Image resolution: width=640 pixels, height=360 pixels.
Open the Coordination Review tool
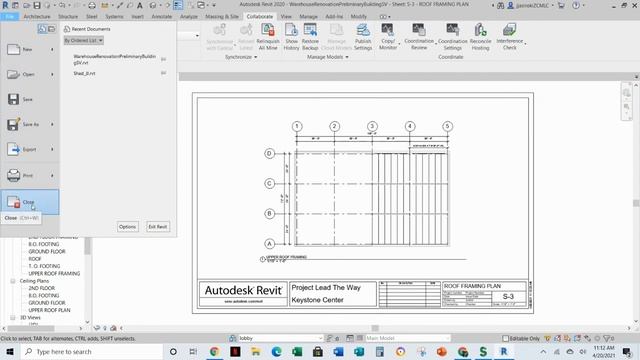[x=419, y=37]
